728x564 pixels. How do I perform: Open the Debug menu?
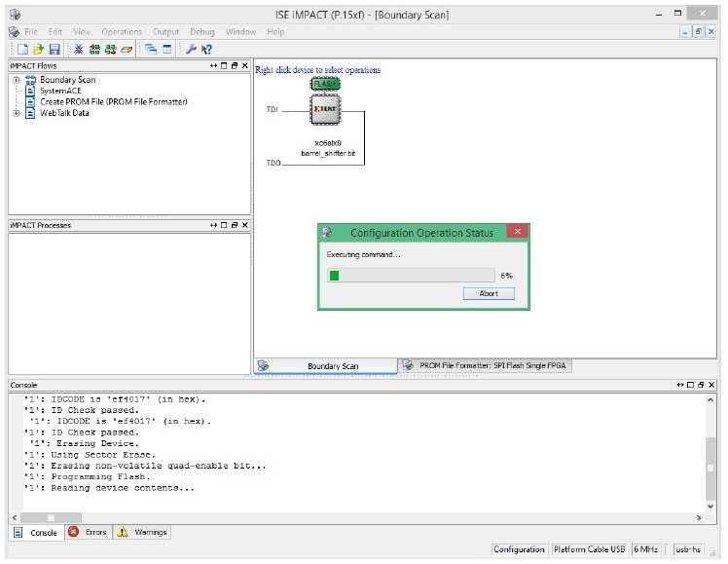click(202, 31)
